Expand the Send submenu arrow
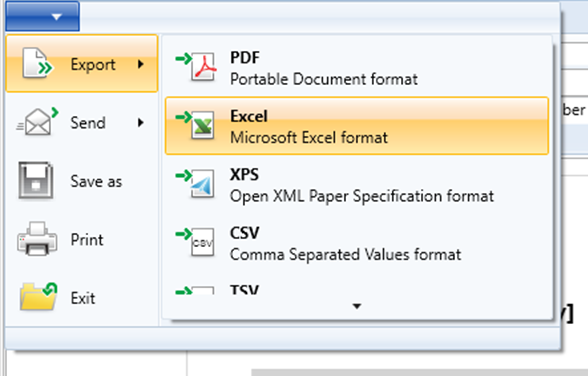588x376 pixels. [x=141, y=123]
